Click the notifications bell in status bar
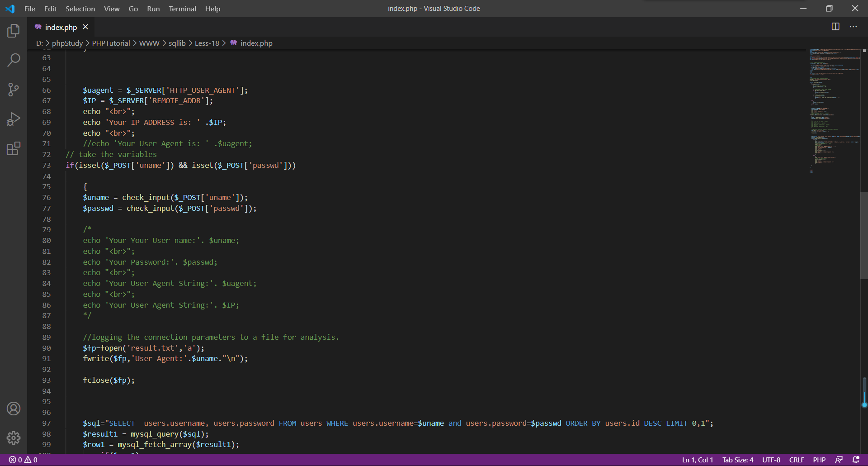This screenshot has height=466, width=868. click(x=856, y=460)
